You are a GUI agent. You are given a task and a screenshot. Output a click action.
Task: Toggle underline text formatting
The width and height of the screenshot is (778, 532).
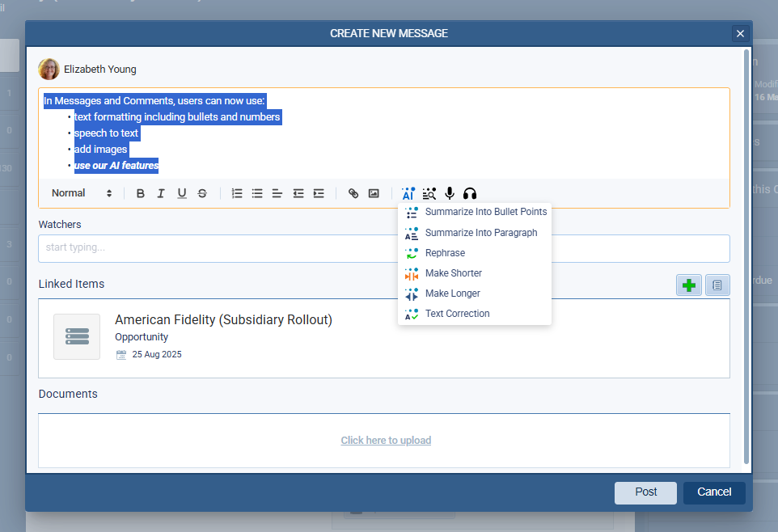pos(182,193)
